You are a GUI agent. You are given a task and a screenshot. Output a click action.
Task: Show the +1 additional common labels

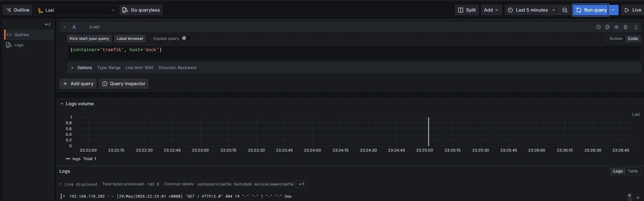coord(301,184)
